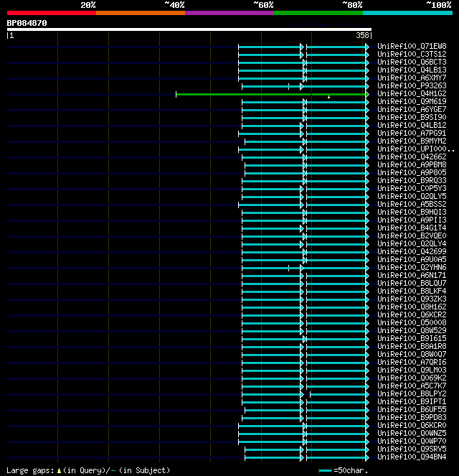Select hit UniRef100_B8A1R8
This screenshot has width=459, height=476.
(x=412, y=346)
